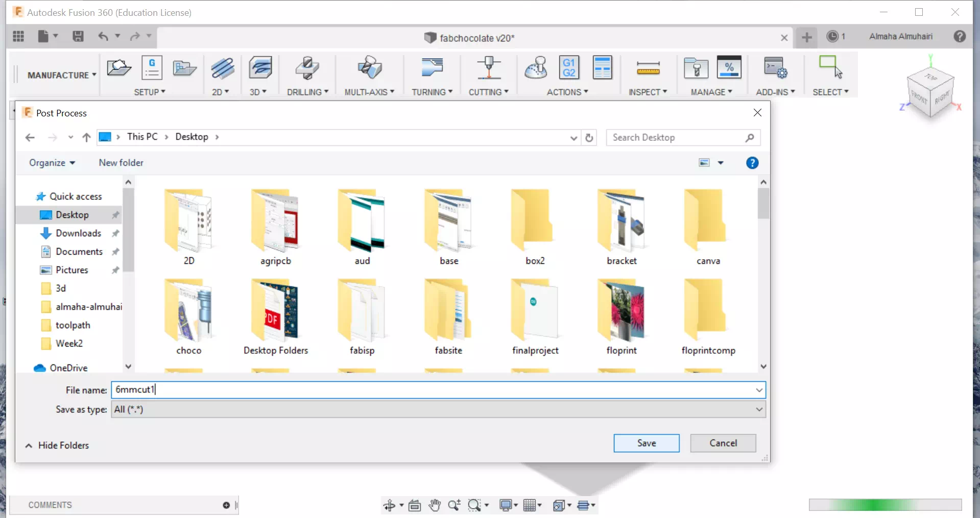
Task: Select the 2D milling toolpath icon
Action: (222, 69)
